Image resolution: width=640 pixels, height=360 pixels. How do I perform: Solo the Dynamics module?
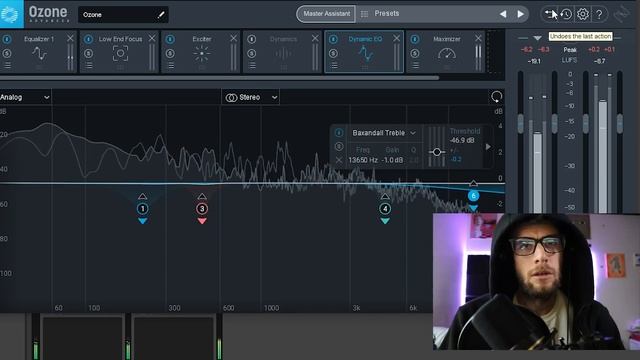(252, 53)
